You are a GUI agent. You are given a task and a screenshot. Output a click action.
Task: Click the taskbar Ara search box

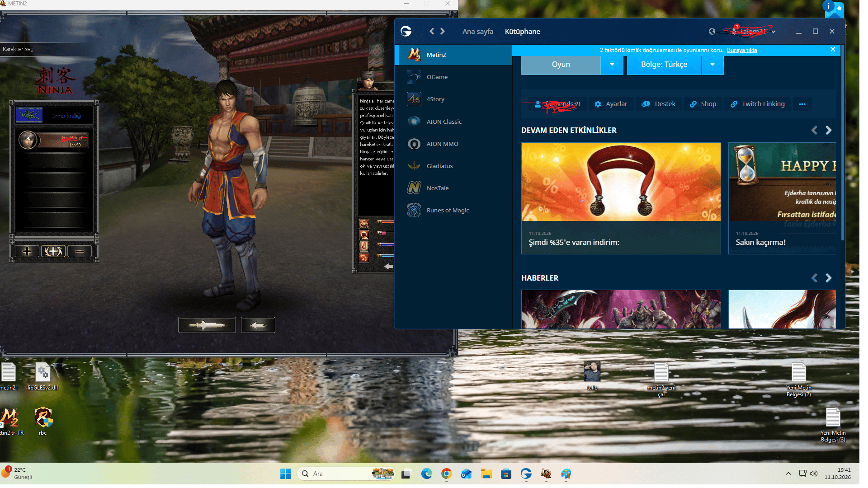click(x=346, y=474)
